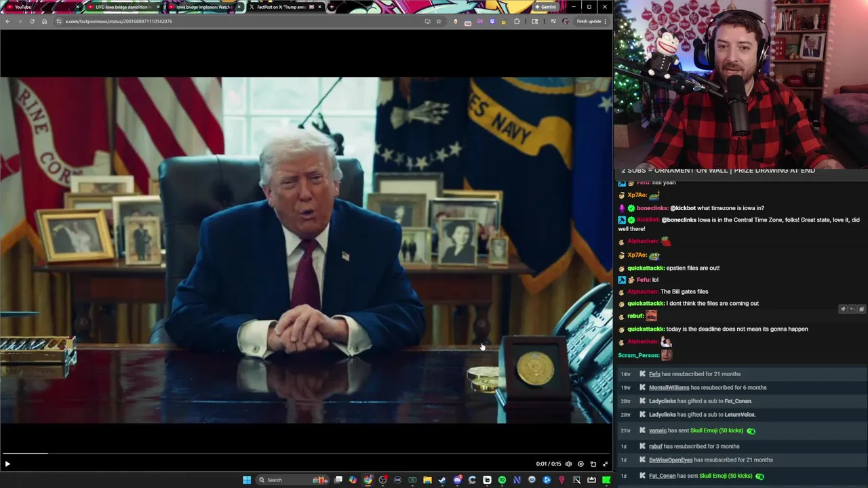Go back with the browser back arrow
The image size is (868, 488).
click(x=7, y=21)
